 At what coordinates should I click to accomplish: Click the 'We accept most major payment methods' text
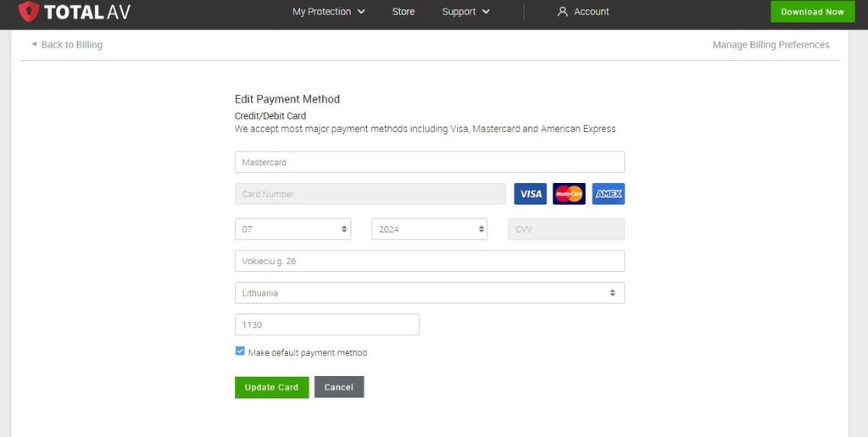pos(426,129)
